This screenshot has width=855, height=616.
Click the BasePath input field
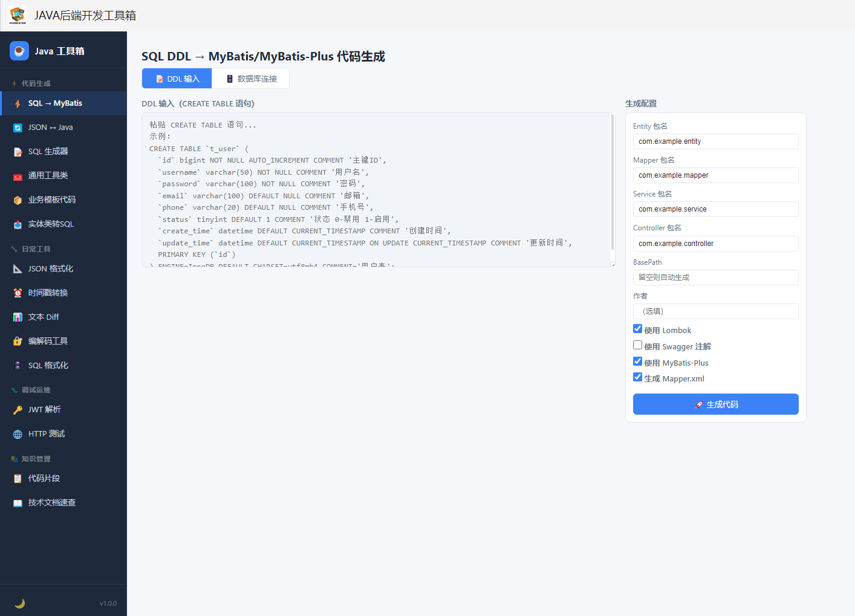[716, 277]
